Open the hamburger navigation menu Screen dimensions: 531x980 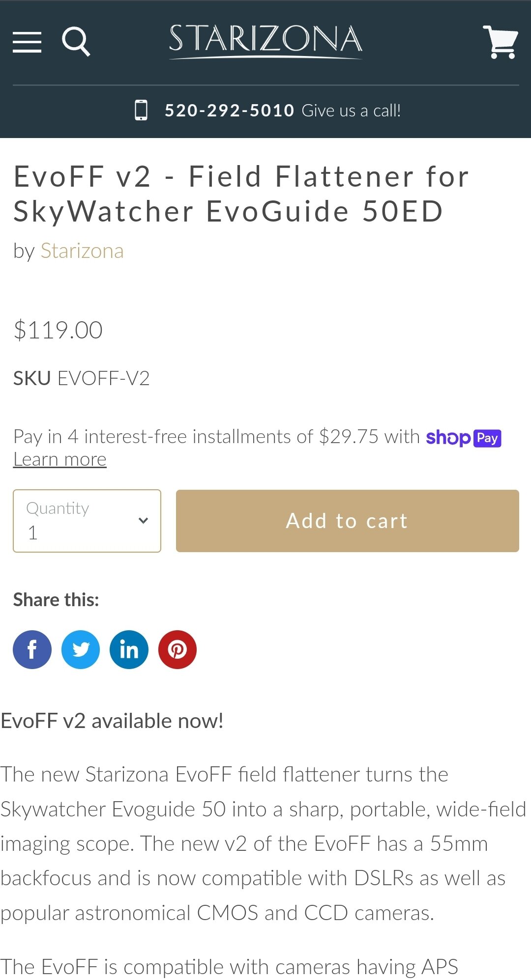pyautogui.click(x=27, y=42)
